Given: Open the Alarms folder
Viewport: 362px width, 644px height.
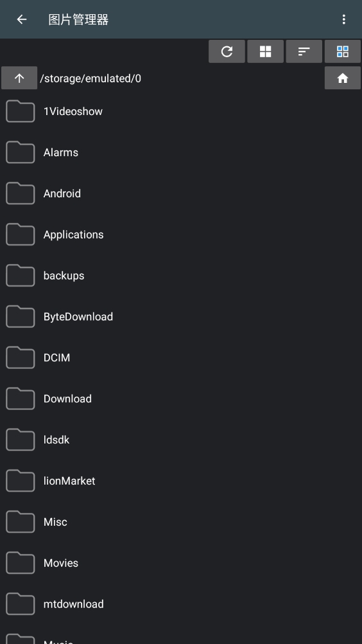Looking at the screenshot, I should click(x=181, y=152).
